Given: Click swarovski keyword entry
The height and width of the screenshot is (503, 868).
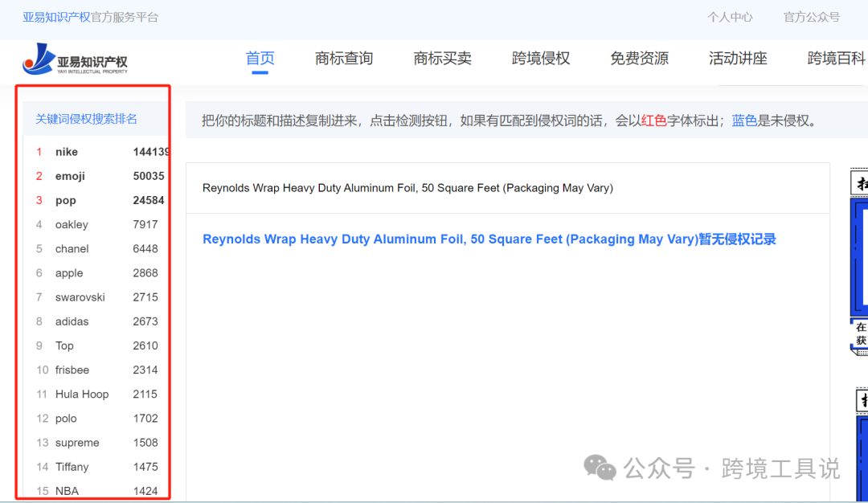Looking at the screenshot, I should click(x=80, y=297).
